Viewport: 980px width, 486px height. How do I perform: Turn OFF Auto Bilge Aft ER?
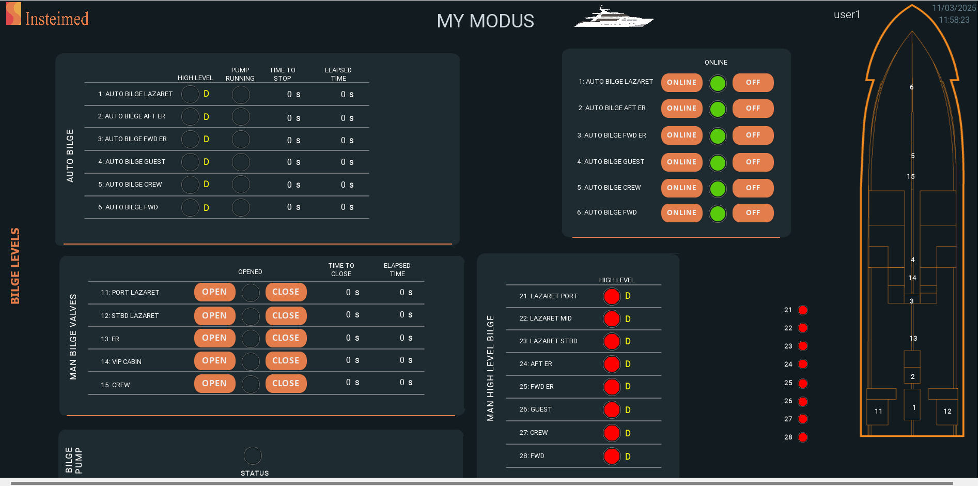click(753, 109)
